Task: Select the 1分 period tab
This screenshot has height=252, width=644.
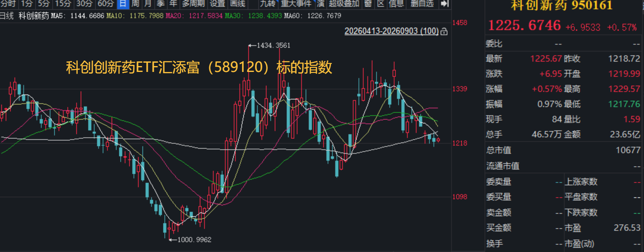Action: (26, 4)
